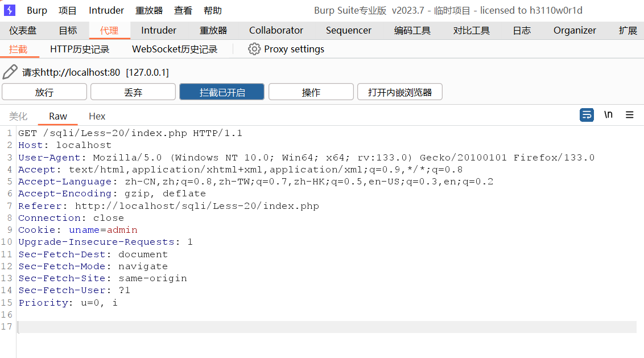Click the Sec-Fetch-Mode: navigate line
This screenshot has height=358, width=644.
[93, 266]
